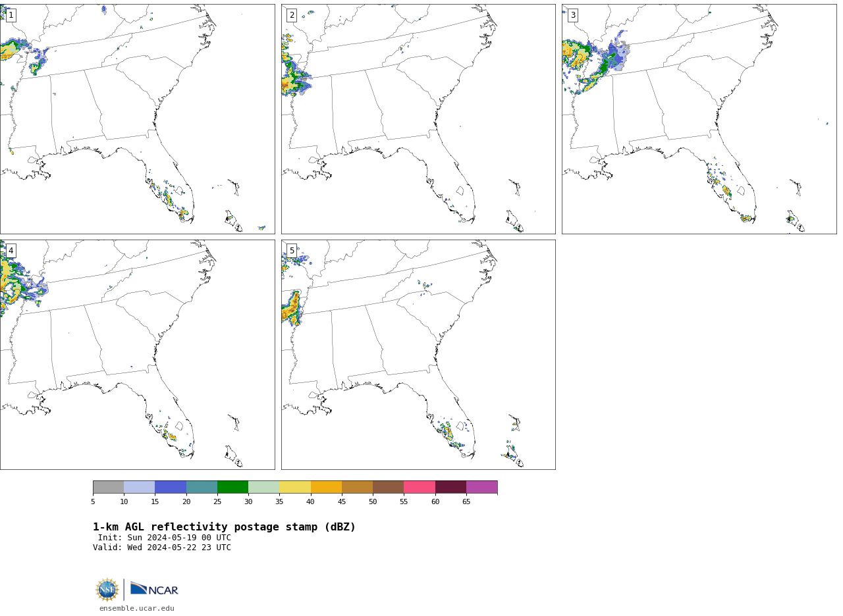Click the blue 15-20 dBZ swatch
This screenshot has width=843, height=616.
(171, 487)
